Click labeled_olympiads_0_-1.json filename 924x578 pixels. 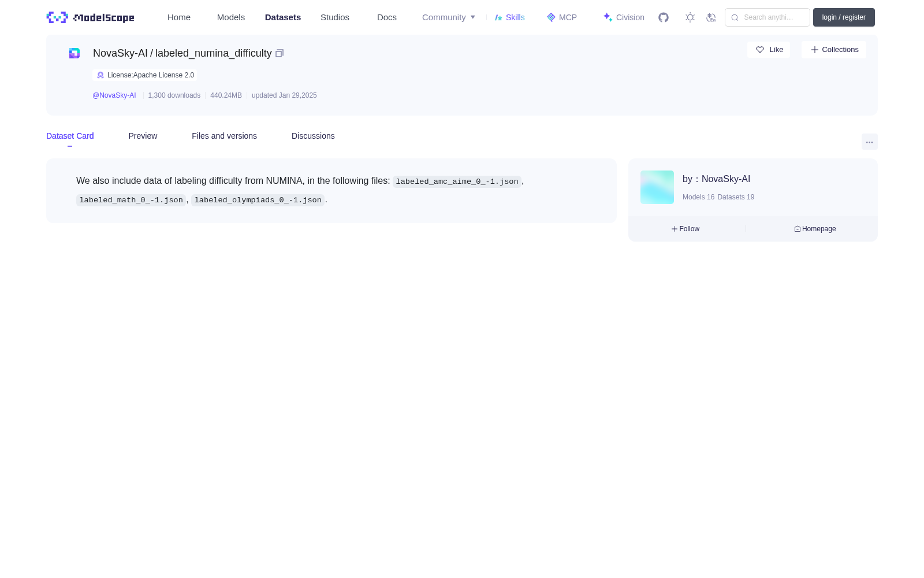[x=258, y=200]
